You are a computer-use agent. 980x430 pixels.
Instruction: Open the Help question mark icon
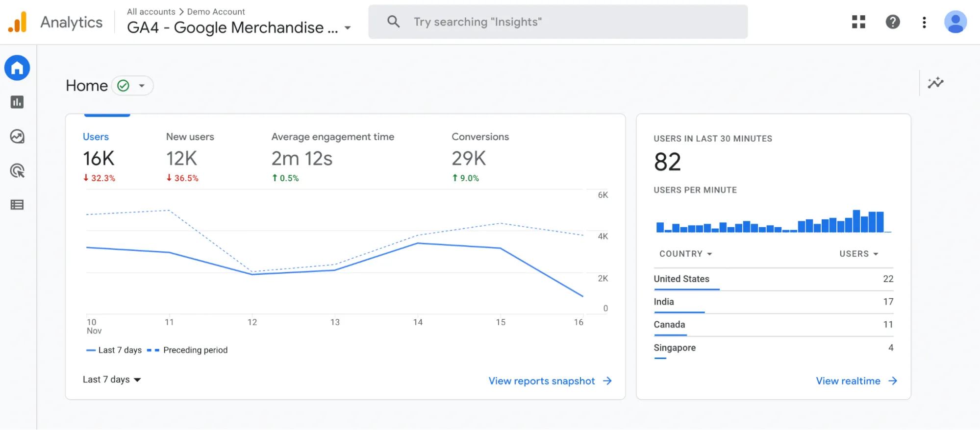(x=893, y=22)
